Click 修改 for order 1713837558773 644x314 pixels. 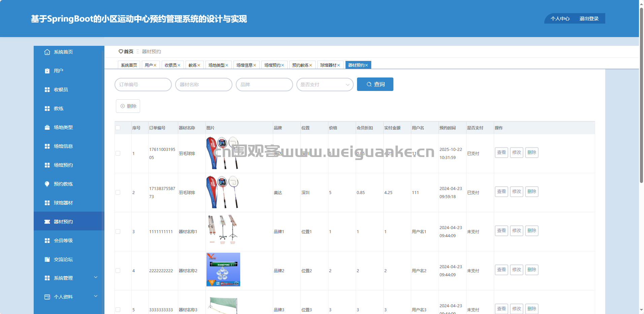pos(517,192)
